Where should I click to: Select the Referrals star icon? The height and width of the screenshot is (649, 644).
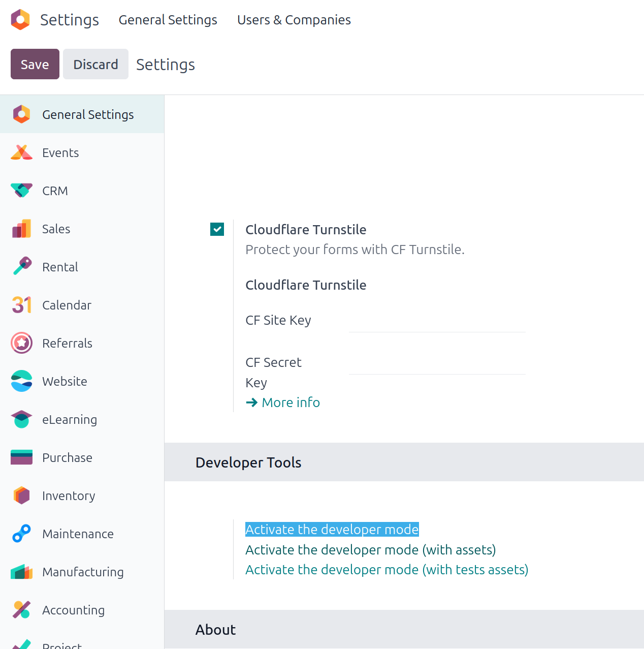[x=21, y=343]
